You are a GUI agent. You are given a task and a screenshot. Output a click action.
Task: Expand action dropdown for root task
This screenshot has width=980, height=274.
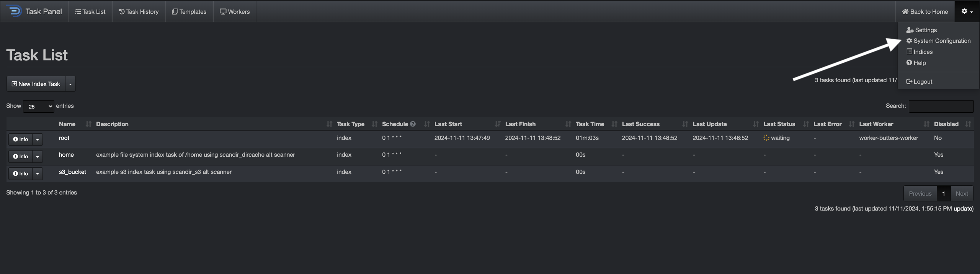pyautogui.click(x=38, y=139)
